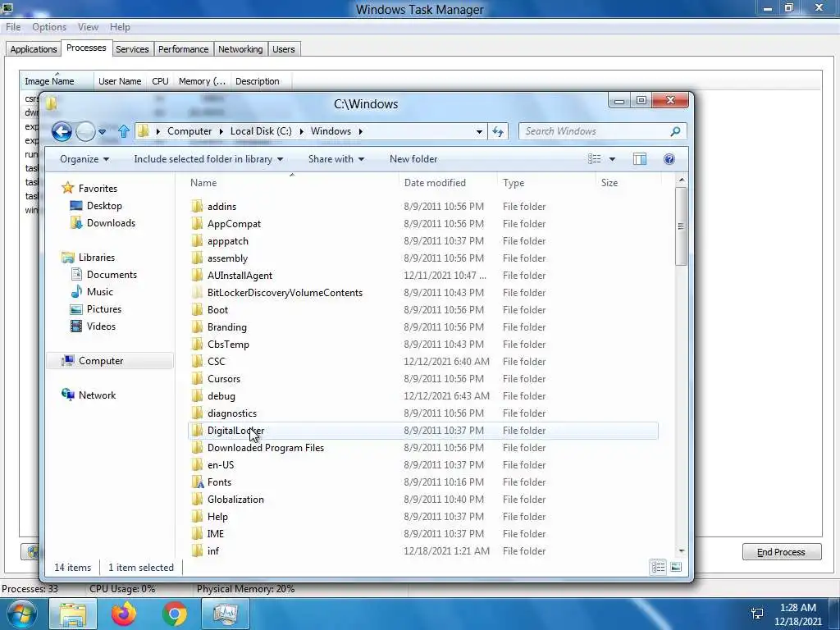Switch to the Performance tab
840x630 pixels.
click(183, 49)
